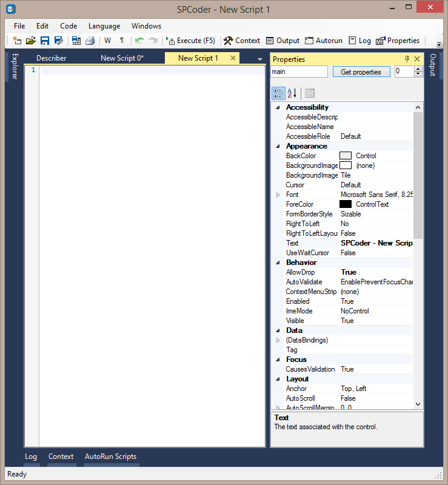
Task: Close the Properties panel
Action: coord(417,59)
